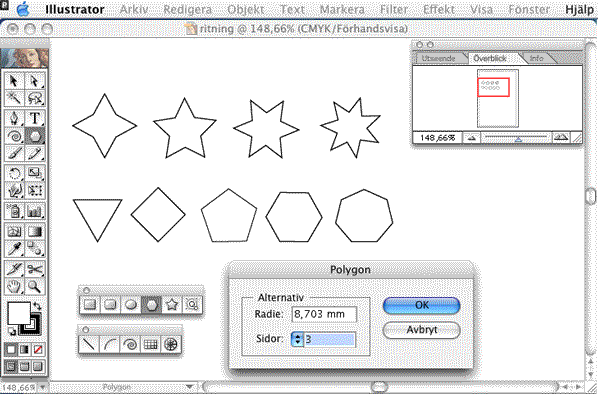
Task: Select the Blend tool
Action: pos(35,249)
